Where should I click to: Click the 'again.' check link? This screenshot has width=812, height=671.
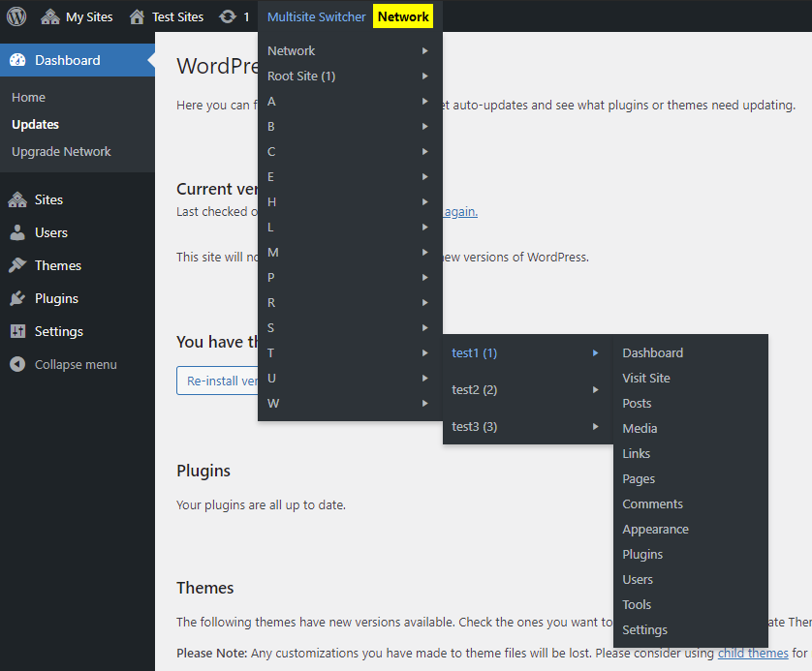point(460,212)
